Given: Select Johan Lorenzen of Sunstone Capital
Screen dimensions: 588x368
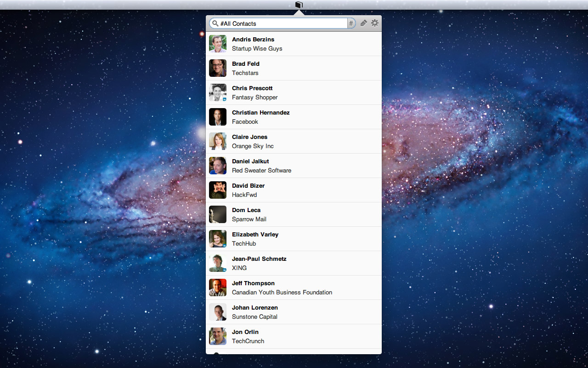Looking at the screenshot, I should pyautogui.click(x=294, y=312).
